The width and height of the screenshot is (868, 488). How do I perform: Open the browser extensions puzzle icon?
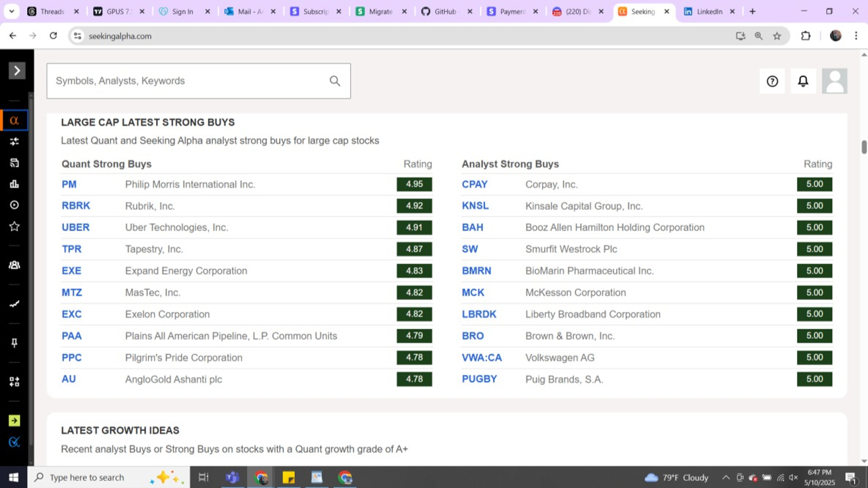tap(806, 36)
